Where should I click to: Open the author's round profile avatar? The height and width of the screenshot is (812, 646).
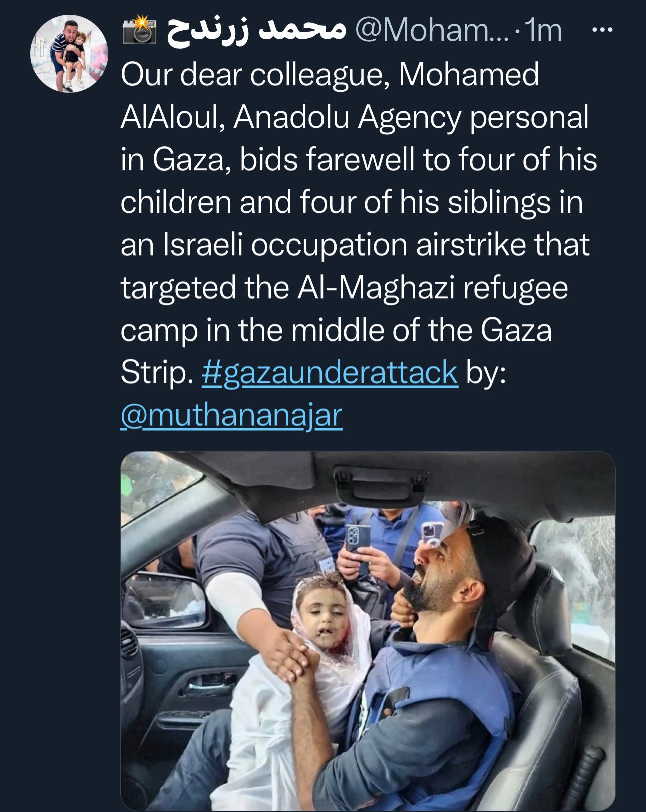[x=69, y=53]
